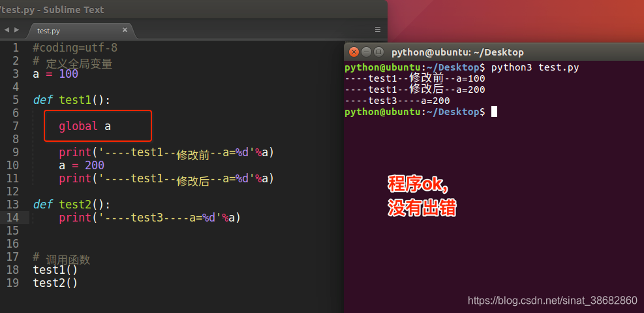This screenshot has width=644, height=313.
Task: Click the '#coding=utf-8' comment line
Action: point(75,48)
